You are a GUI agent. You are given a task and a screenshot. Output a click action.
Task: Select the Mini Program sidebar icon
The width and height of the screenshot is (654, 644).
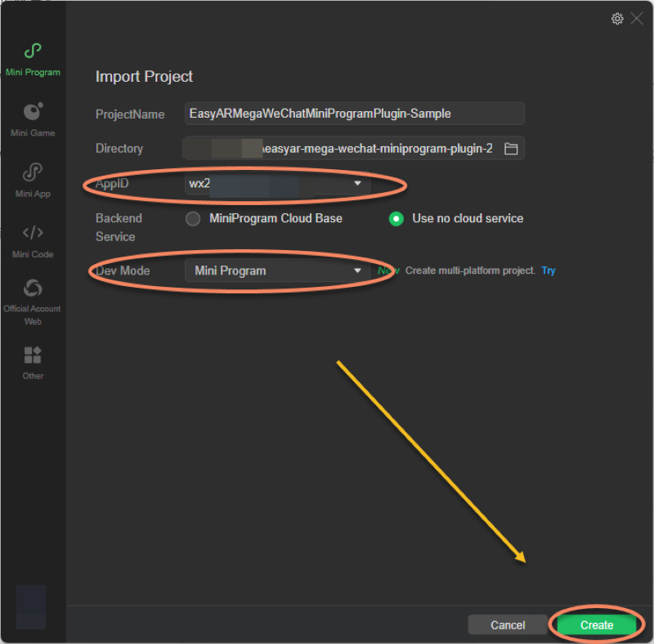coord(33,57)
